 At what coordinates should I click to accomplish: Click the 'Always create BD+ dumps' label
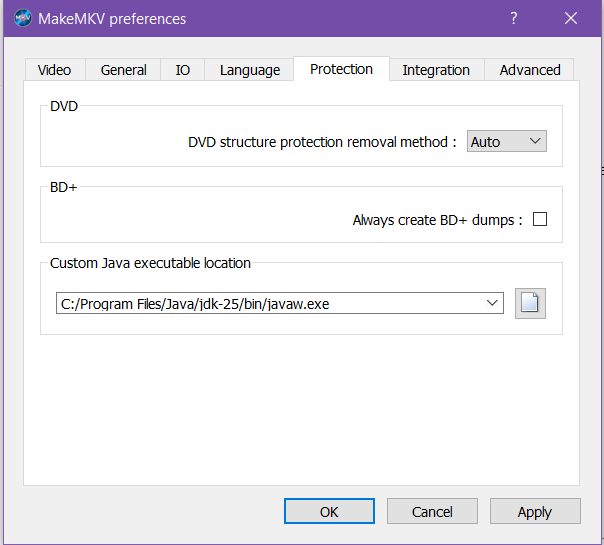[438, 220]
